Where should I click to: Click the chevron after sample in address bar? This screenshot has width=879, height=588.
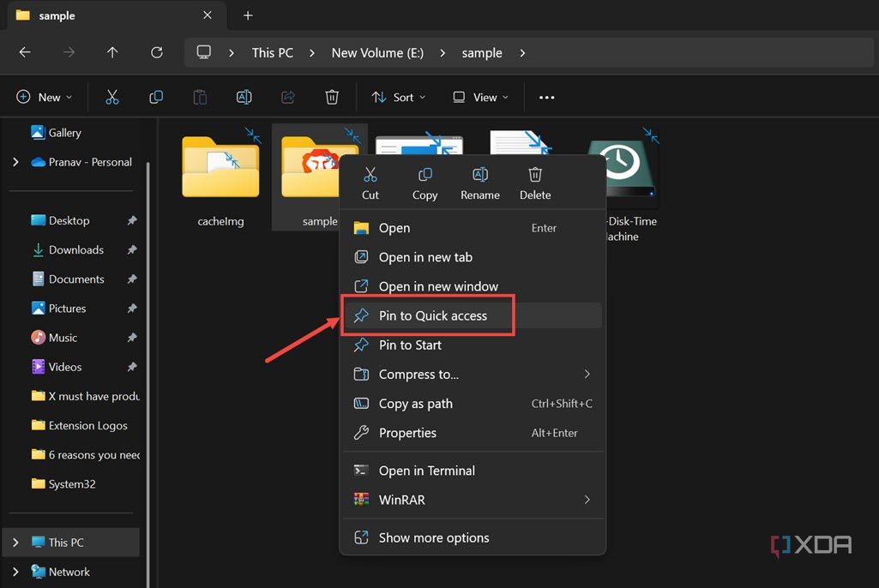pos(522,52)
